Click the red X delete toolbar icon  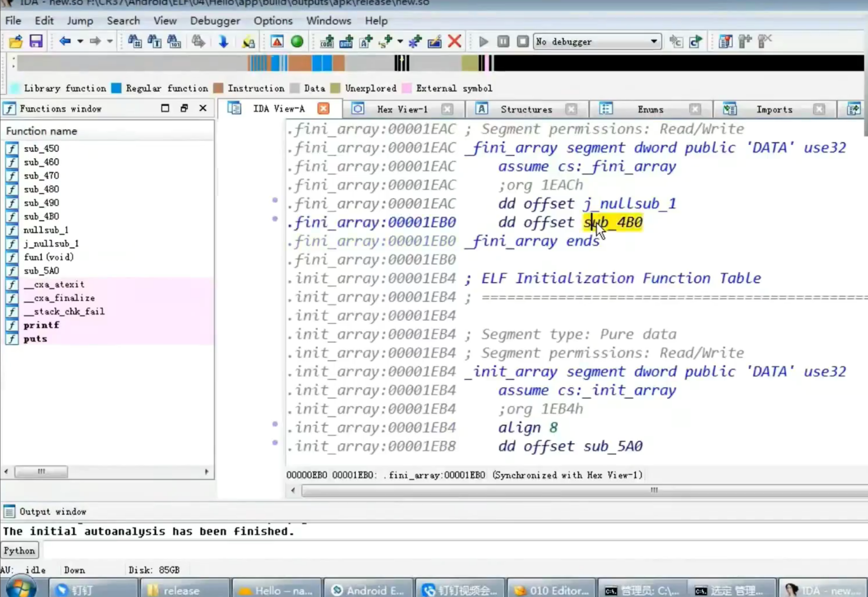(x=455, y=42)
